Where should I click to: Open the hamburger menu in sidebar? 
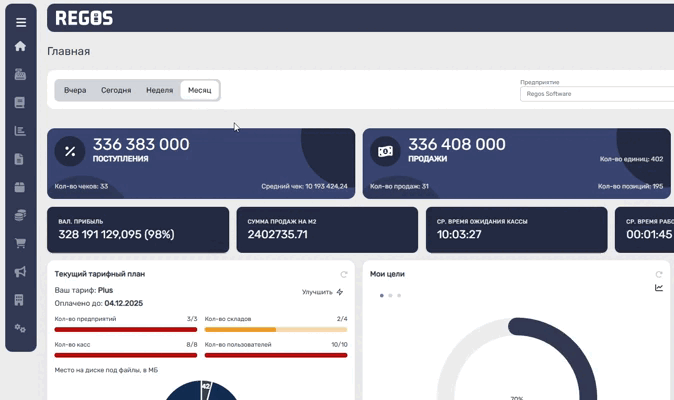tap(20, 22)
